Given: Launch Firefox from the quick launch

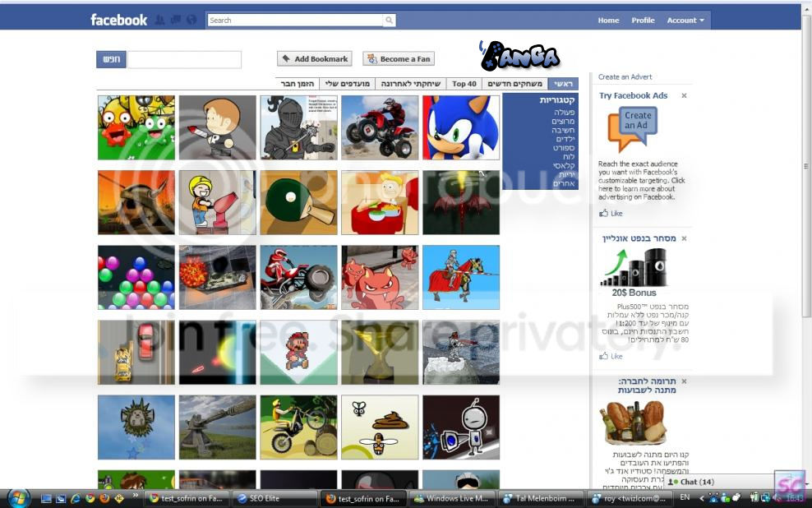Looking at the screenshot, I should pos(104,499).
